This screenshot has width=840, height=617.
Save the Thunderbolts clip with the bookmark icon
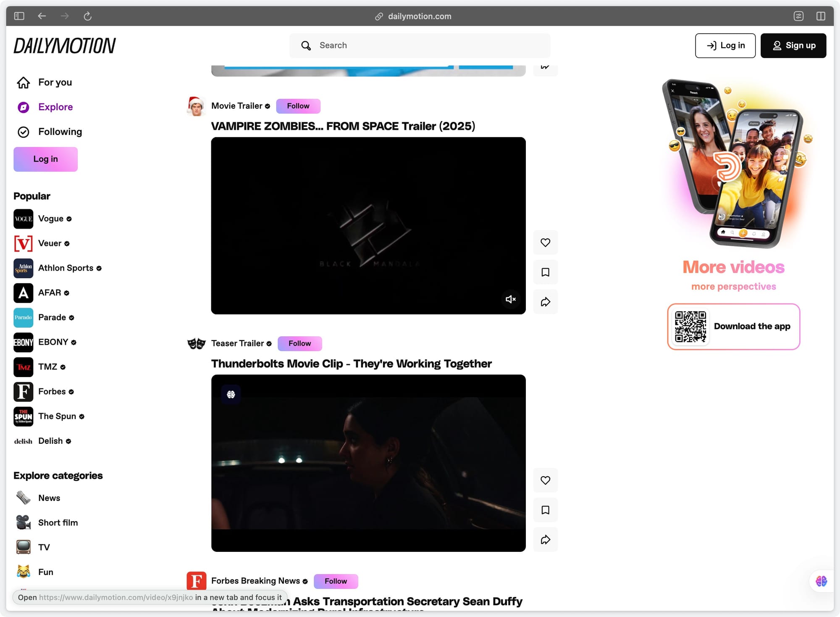[545, 510]
